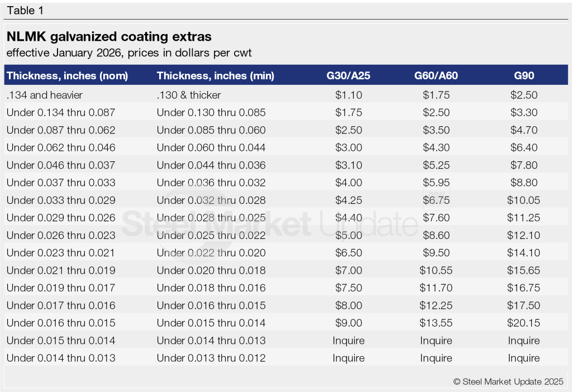The width and height of the screenshot is (572, 392).
Task: Click the effective January 2026 subtitle
Action: click(129, 53)
